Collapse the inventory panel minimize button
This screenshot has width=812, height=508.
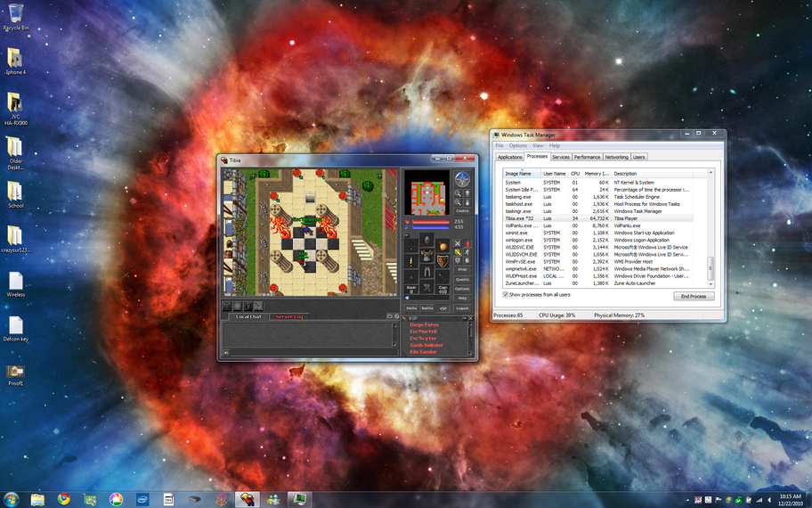tap(407, 235)
